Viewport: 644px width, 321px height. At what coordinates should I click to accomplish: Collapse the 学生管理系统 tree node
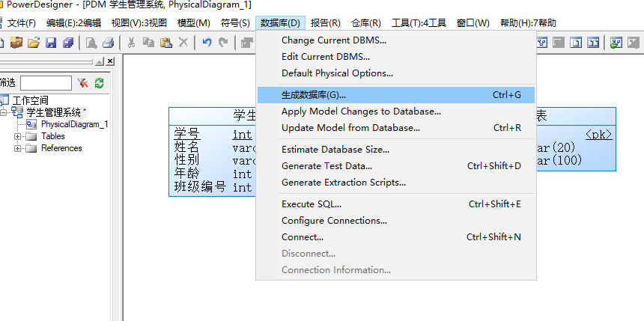pos(3,112)
